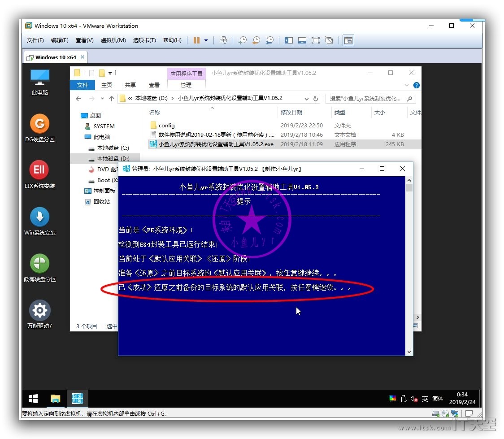
Task: Switch to the 查看 ribbon tab in Explorer
Action: point(154,85)
